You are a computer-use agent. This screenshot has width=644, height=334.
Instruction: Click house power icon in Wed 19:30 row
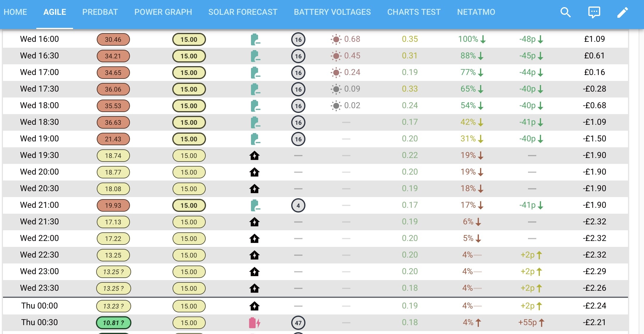click(255, 155)
